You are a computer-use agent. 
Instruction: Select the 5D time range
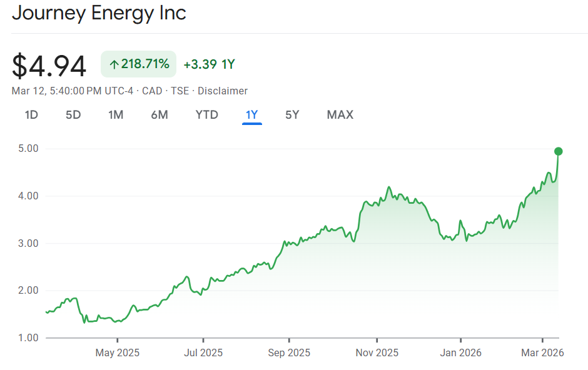click(73, 115)
